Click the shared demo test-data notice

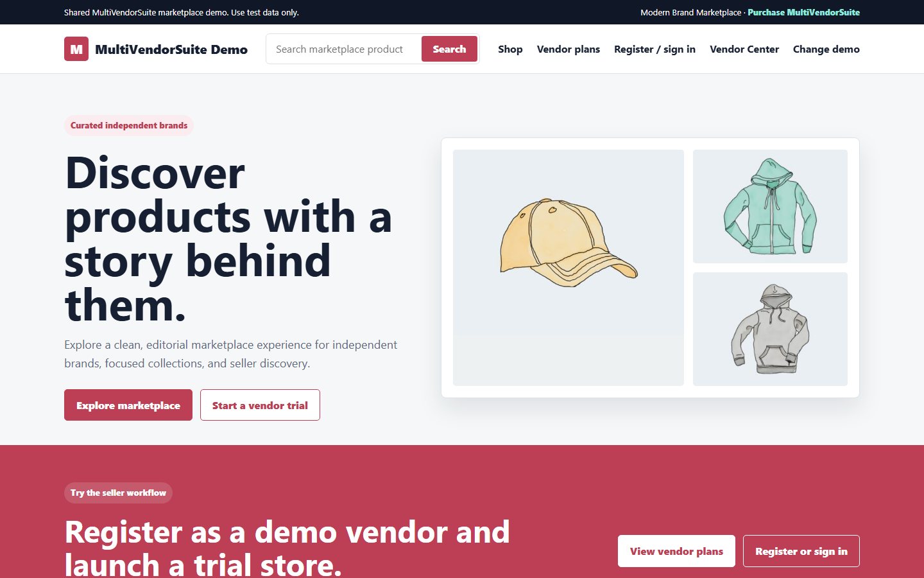tap(182, 12)
